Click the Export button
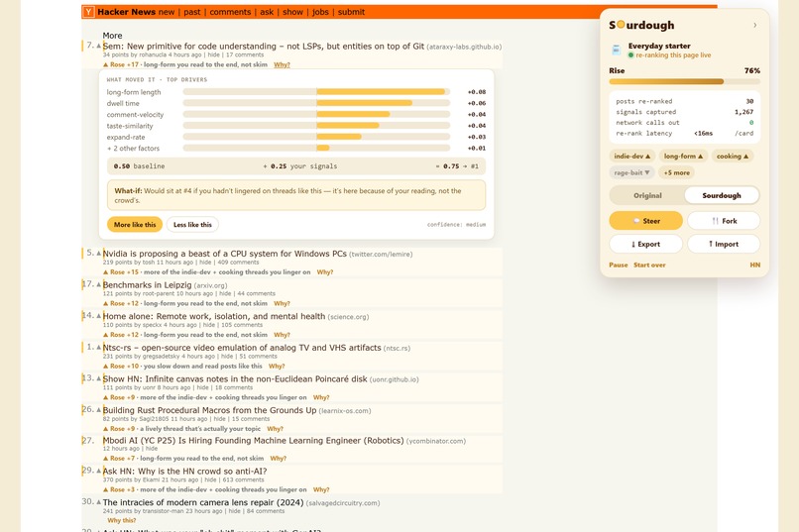Image resolution: width=799 pixels, height=532 pixels. pos(645,244)
